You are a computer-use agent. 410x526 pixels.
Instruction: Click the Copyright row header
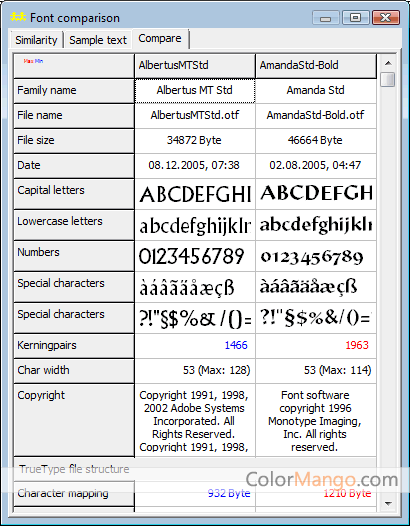click(74, 420)
